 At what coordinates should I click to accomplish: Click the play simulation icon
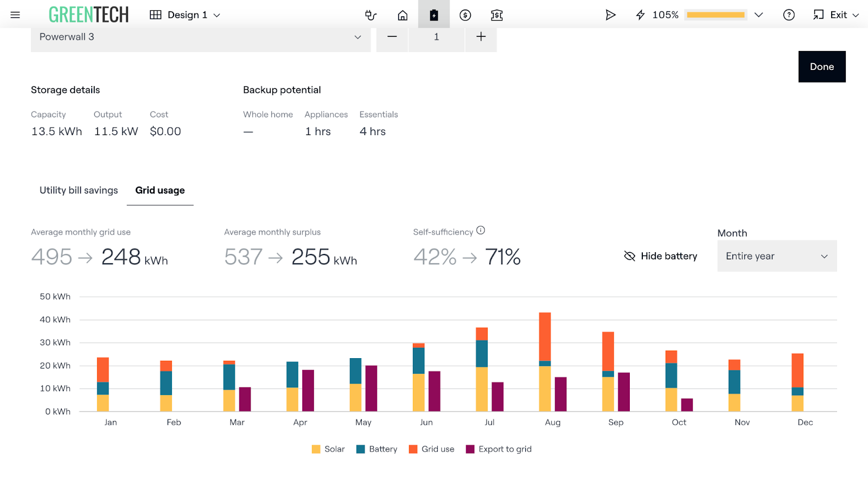tap(611, 15)
